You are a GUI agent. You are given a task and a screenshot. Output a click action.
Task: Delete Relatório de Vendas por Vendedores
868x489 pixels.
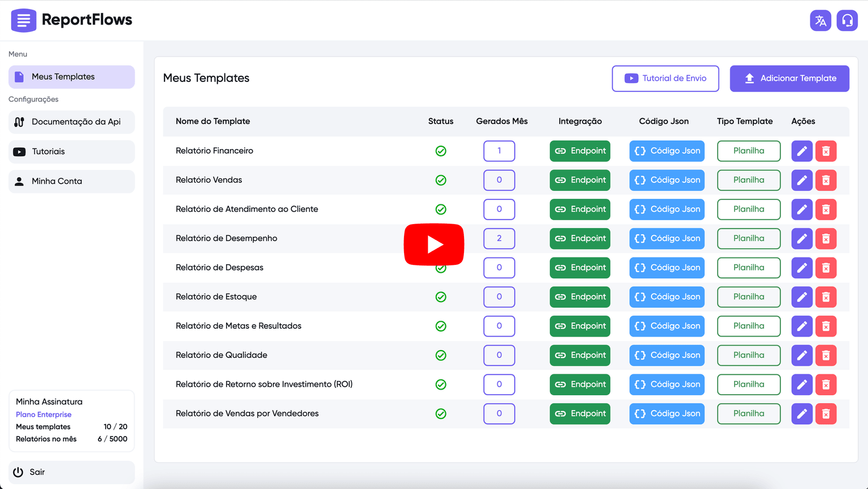pos(826,414)
